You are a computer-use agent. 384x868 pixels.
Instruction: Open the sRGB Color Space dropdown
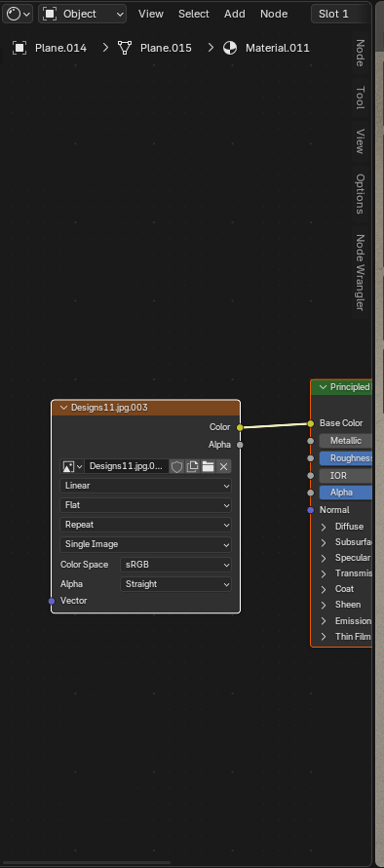click(x=176, y=566)
